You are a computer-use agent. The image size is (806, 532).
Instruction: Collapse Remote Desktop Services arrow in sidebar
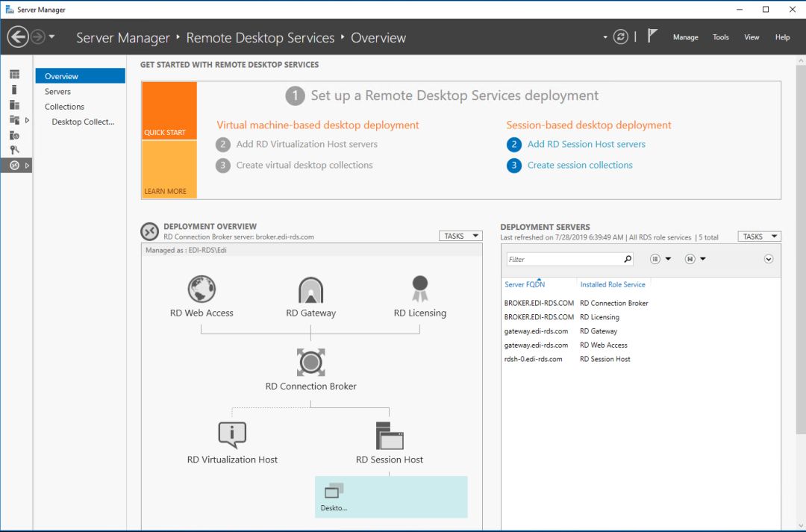point(28,166)
